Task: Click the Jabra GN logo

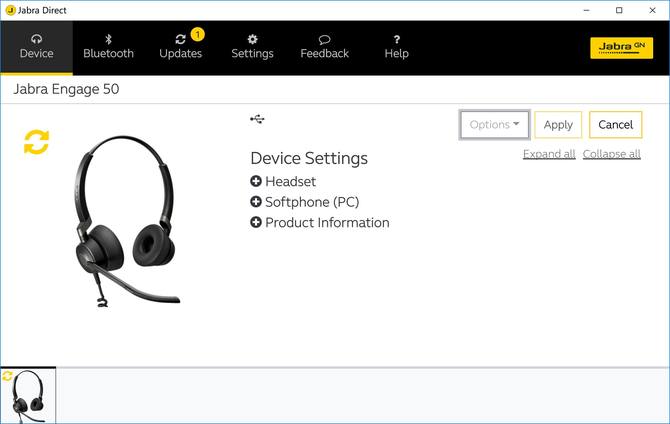Action: pos(621,47)
